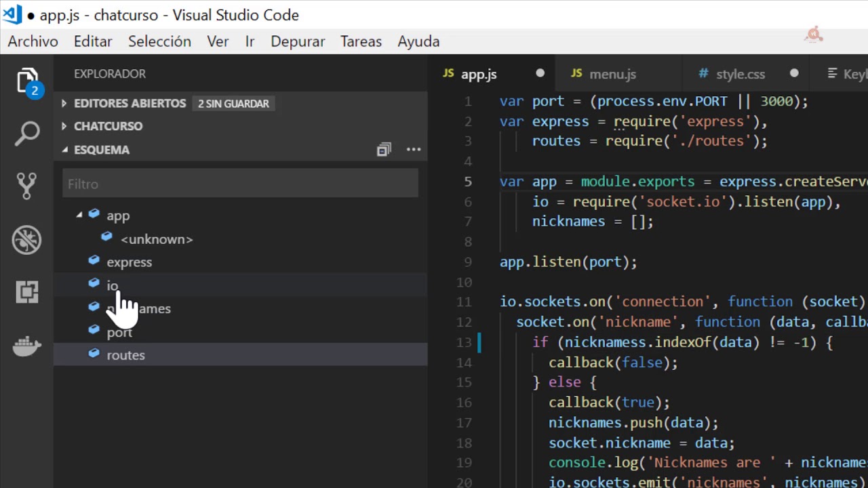Open the Selección menu
The width and height of the screenshot is (868, 488).
click(159, 41)
